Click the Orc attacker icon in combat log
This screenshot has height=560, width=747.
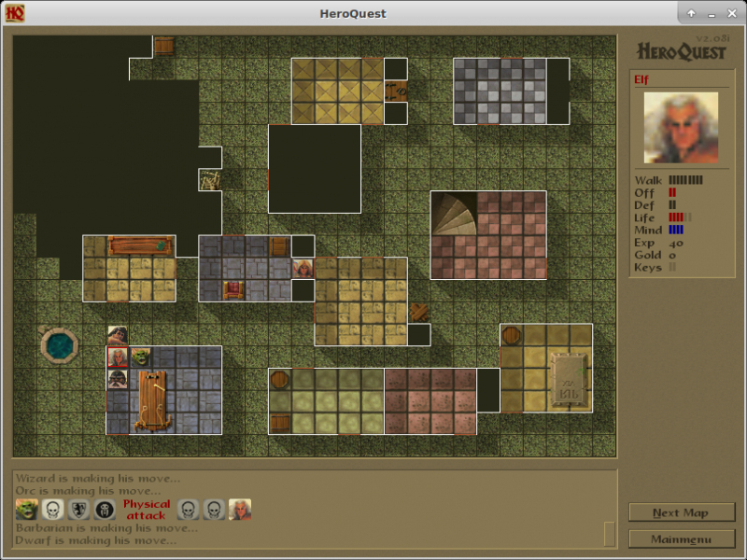coord(26,510)
